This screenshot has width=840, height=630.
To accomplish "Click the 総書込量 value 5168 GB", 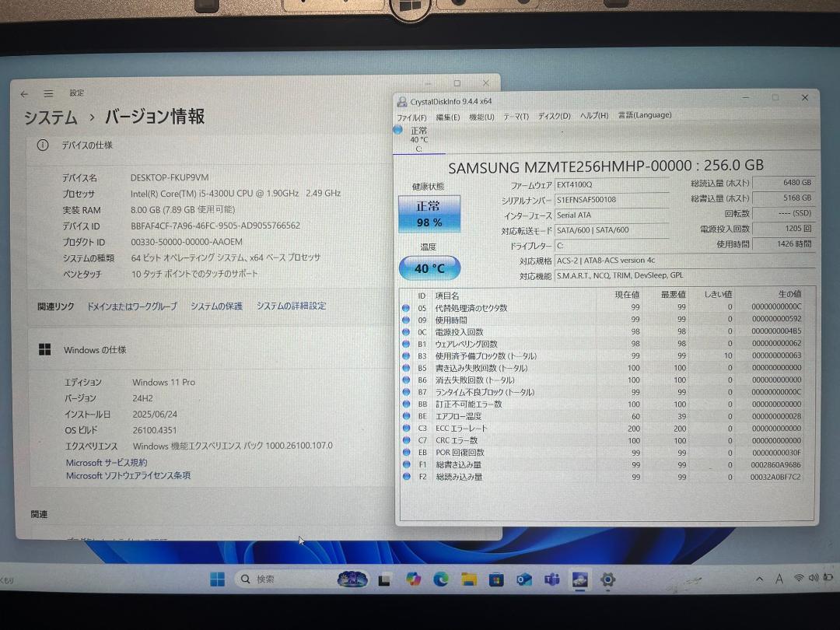I will (784, 198).
